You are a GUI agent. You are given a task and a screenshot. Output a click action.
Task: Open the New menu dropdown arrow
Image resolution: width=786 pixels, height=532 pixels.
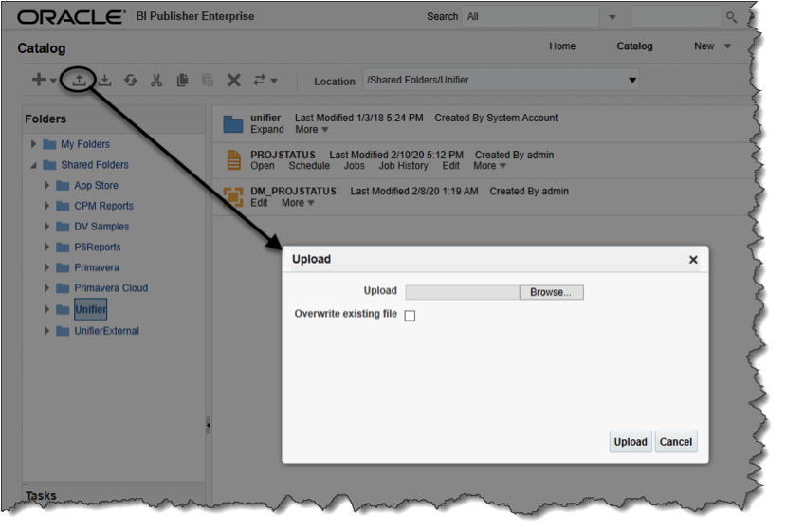tap(727, 46)
